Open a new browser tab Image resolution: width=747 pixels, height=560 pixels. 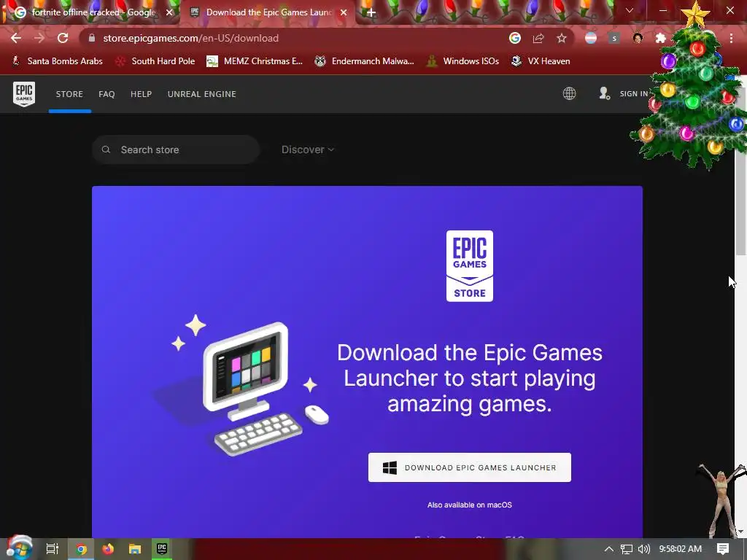point(371,12)
